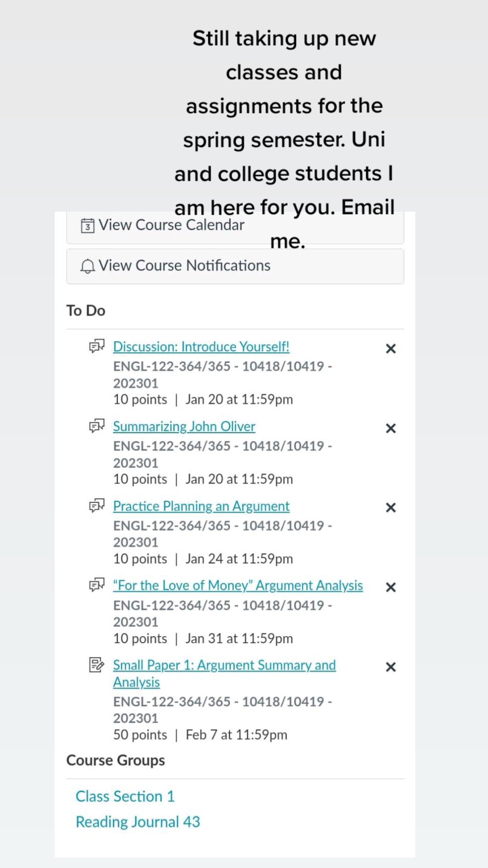Dismiss the Discussion: Introduce Yourself to-do item

point(391,349)
